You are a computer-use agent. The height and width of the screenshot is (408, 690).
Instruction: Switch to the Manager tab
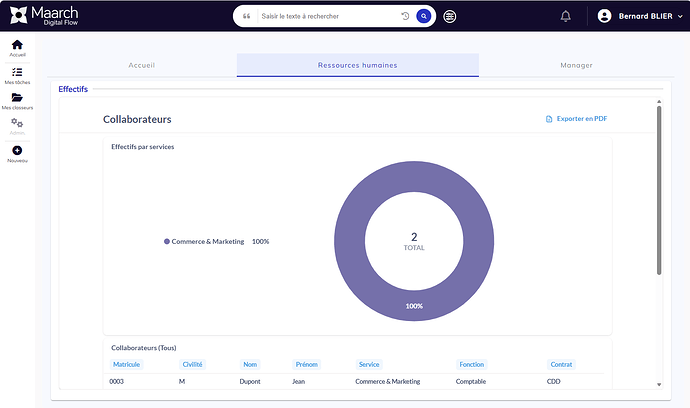(x=576, y=65)
